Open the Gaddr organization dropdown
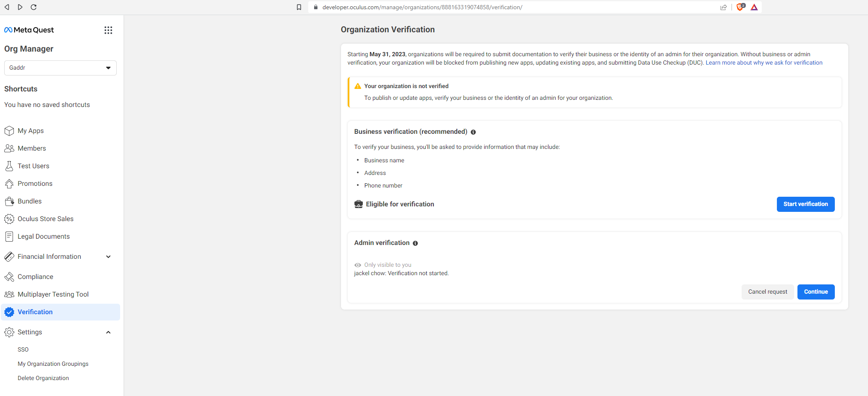The width and height of the screenshot is (868, 396). [x=60, y=68]
